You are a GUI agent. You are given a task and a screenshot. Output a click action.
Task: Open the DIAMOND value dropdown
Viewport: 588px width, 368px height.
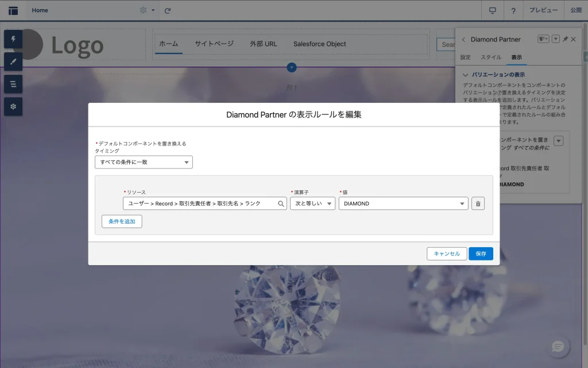(x=403, y=204)
